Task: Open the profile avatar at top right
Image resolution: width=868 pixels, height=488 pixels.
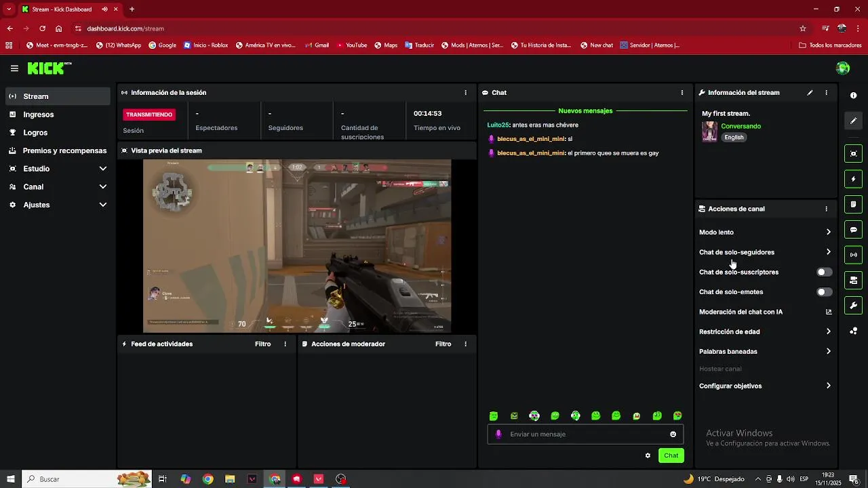Action: click(x=843, y=68)
